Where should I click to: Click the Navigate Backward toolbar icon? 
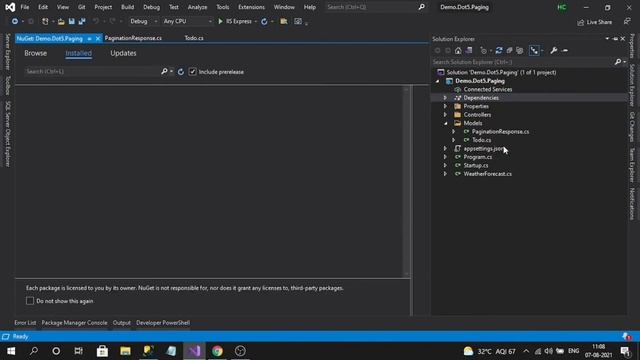15,21
